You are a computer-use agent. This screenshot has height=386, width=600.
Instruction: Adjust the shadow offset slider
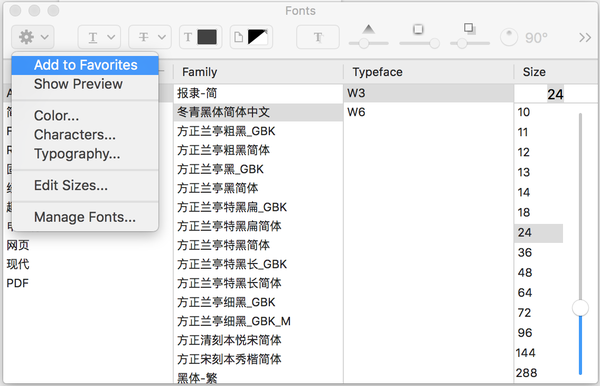coord(470,43)
